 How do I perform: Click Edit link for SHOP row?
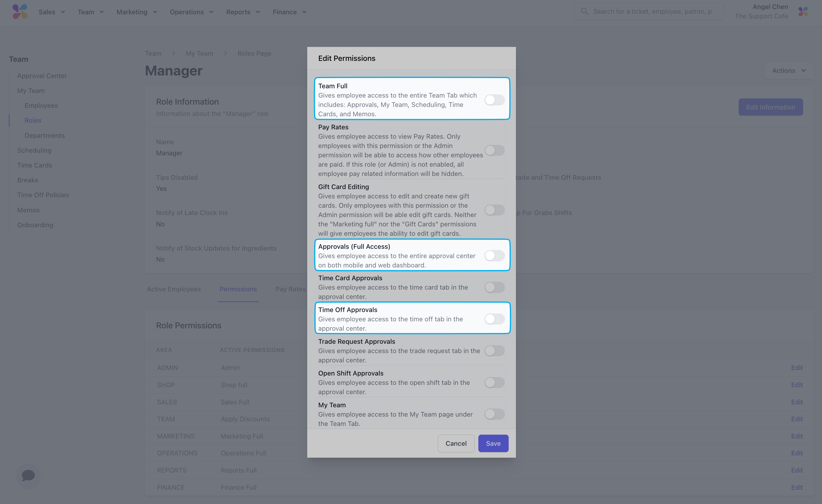(797, 385)
